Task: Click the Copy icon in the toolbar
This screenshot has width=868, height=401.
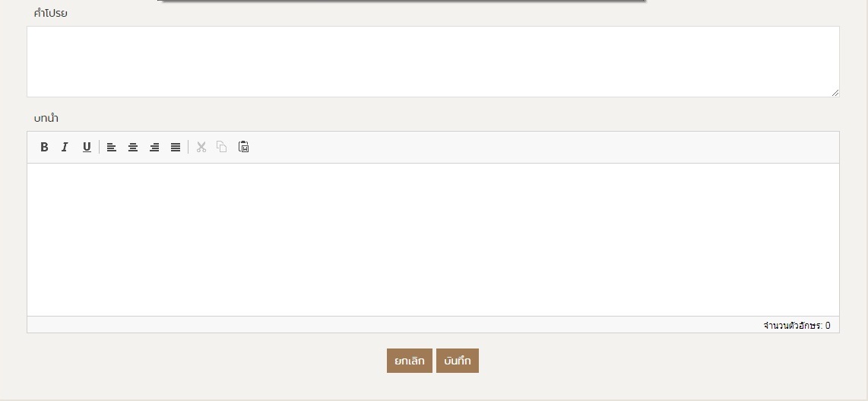Action: pos(222,147)
